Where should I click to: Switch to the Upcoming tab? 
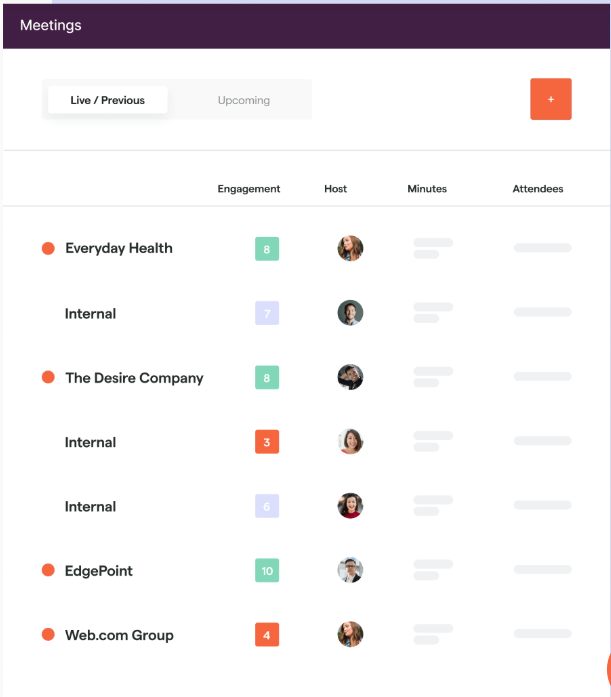244,100
